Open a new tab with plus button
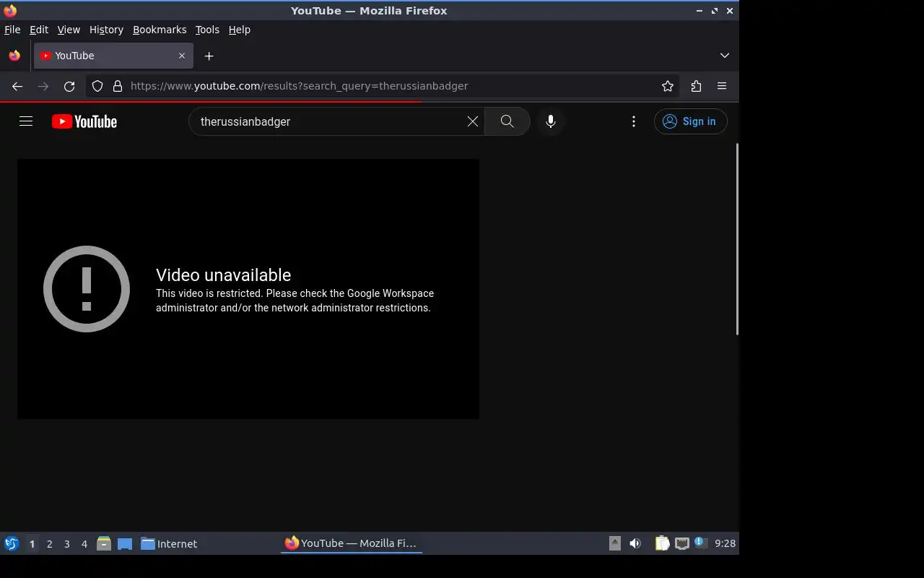924x578 pixels. coord(209,56)
